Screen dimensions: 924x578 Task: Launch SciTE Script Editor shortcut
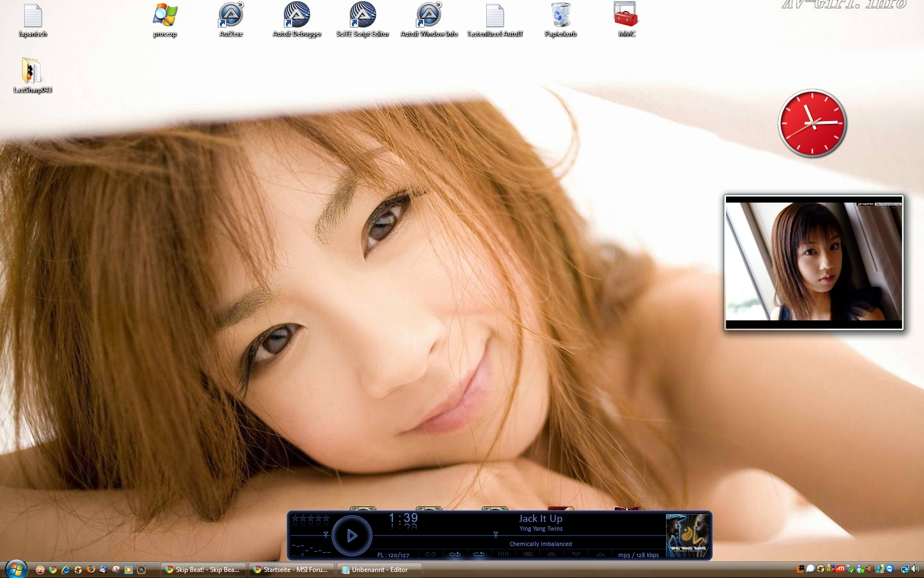(x=362, y=17)
